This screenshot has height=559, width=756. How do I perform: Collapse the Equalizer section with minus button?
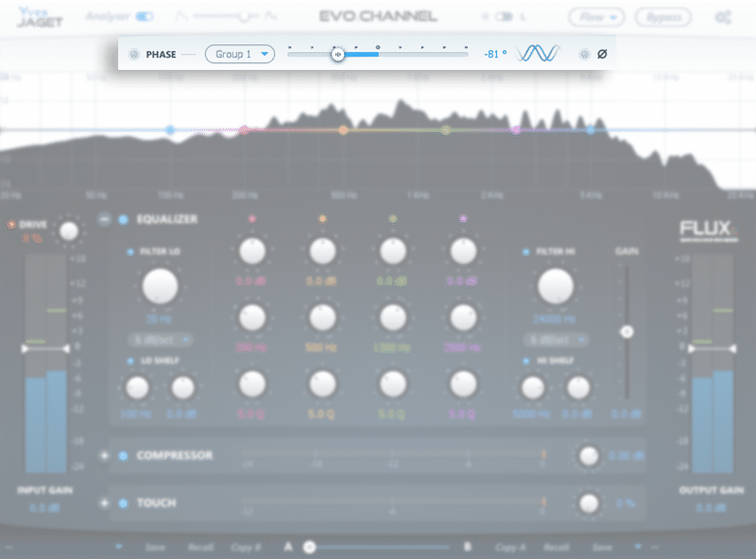point(104,219)
